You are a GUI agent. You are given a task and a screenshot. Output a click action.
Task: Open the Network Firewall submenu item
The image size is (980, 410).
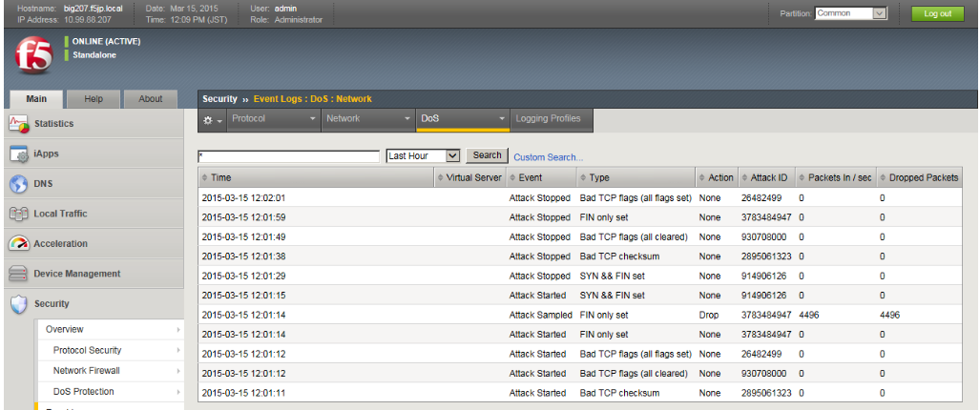coord(110,371)
